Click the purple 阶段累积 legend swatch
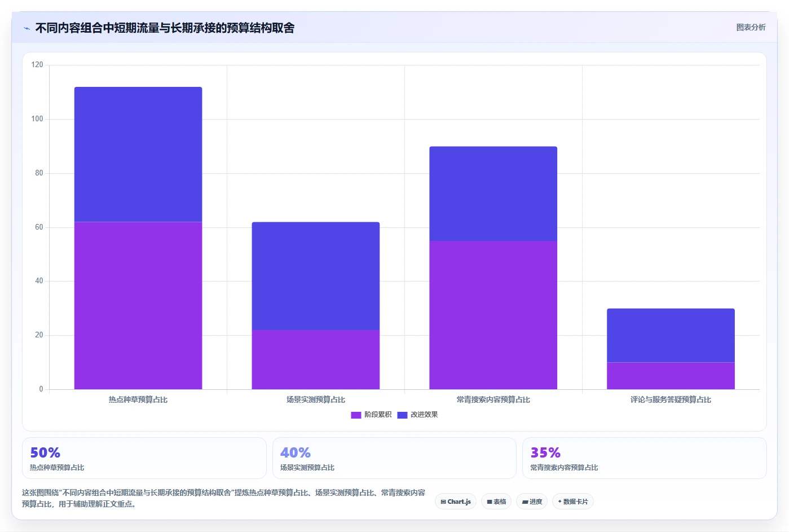This screenshot has width=789, height=532. click(356, 415)
